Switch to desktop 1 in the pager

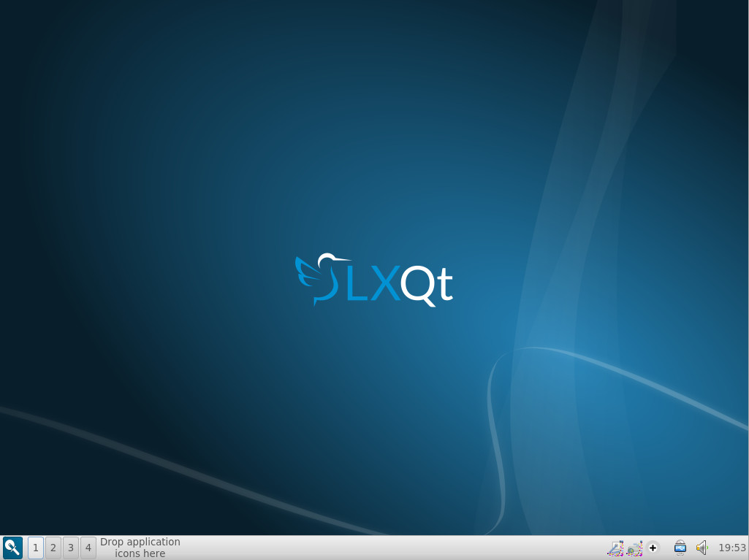tap(36, 548)
